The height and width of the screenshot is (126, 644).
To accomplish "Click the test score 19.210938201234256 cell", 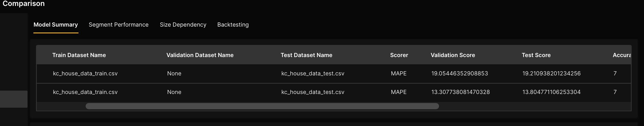I will click(551, 74).
